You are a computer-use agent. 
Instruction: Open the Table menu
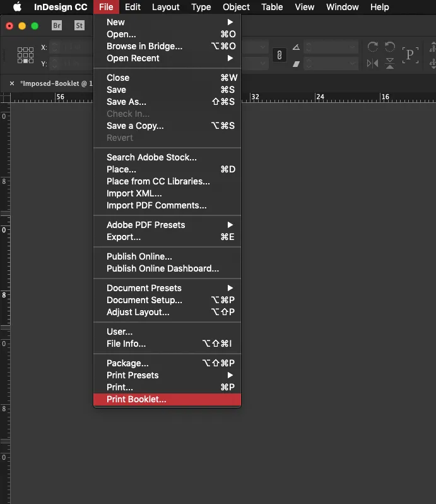coord(272,7)
